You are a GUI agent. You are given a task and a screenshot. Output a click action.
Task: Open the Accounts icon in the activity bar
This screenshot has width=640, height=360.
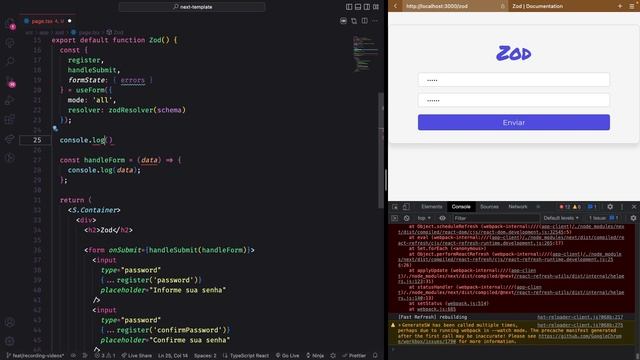[x=10, y=322]
